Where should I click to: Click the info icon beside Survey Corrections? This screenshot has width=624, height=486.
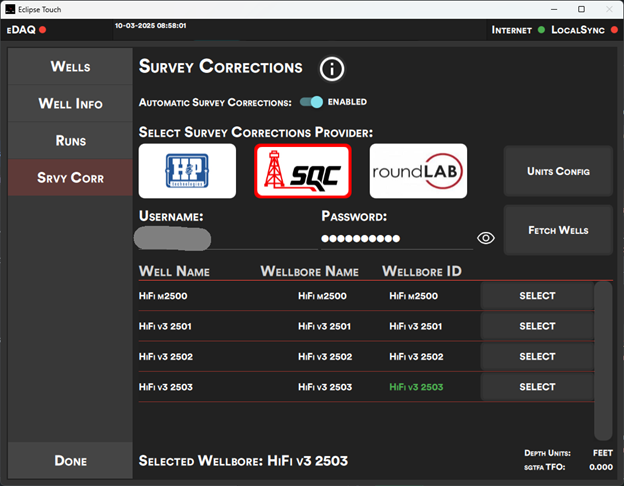point(332,69)
